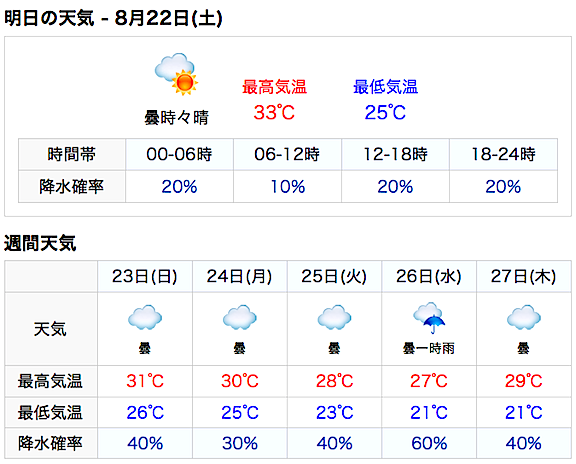Click the cloud icon for 23日(日)
The width and height of the screenshot is (576, 464).
tap(145, 317)
